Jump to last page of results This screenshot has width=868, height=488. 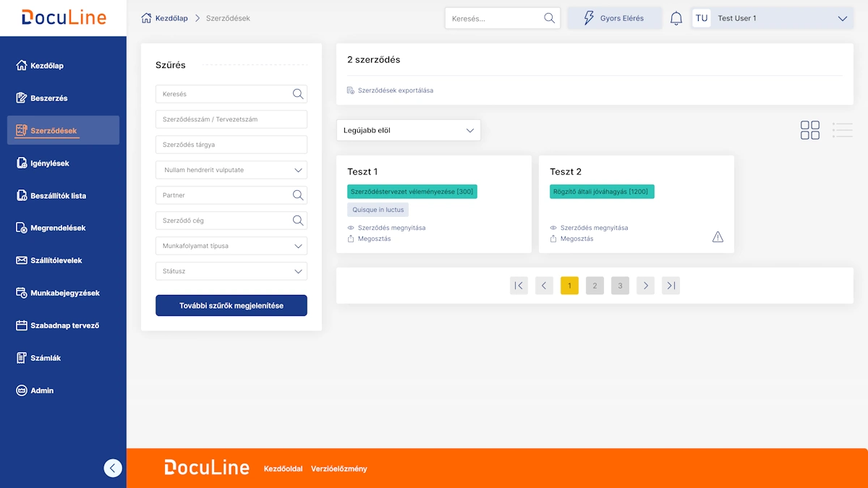[x=671, y=286]
